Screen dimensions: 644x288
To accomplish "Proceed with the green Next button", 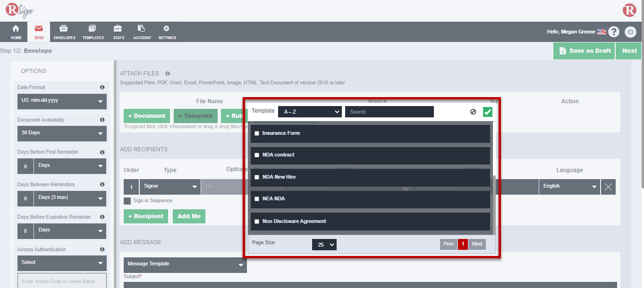I will [629, 51].
